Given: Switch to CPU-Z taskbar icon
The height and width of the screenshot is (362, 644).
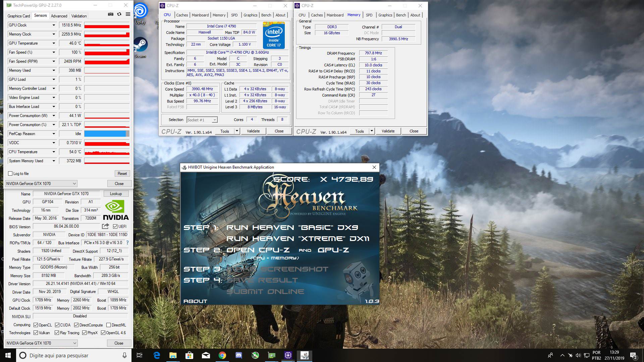Looking at the screenshot, I should pos(288,355).
